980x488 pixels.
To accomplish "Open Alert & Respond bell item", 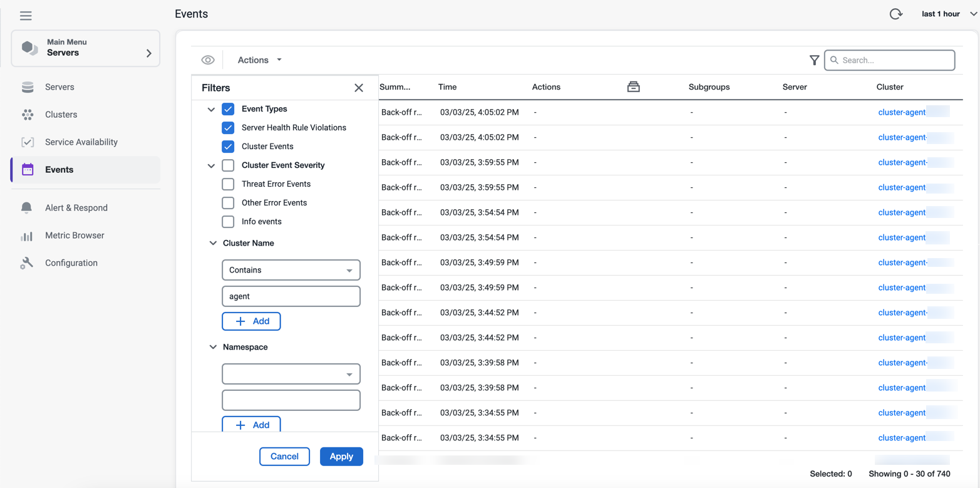I will pos(76,208).
